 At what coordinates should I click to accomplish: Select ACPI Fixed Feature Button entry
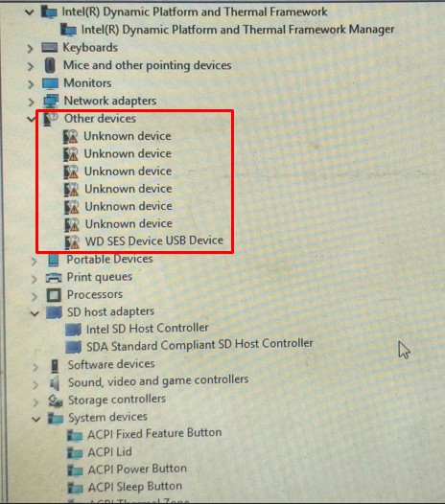154,434
